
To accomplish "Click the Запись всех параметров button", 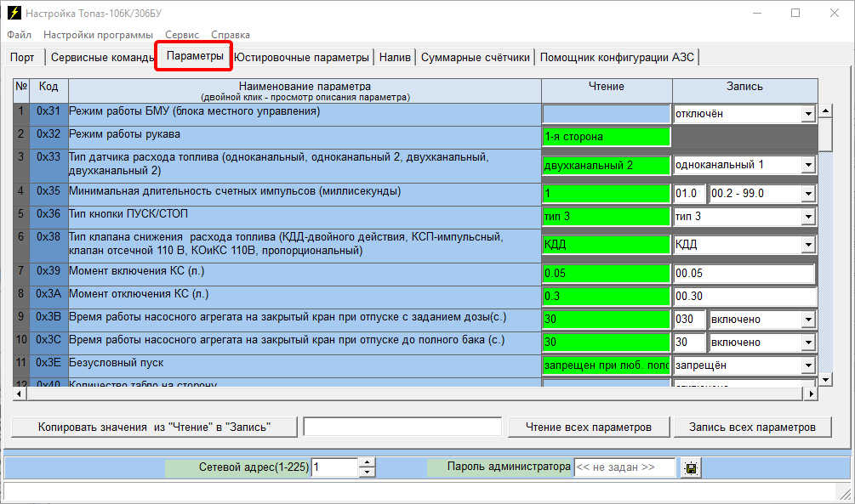I will click(753, 428).
